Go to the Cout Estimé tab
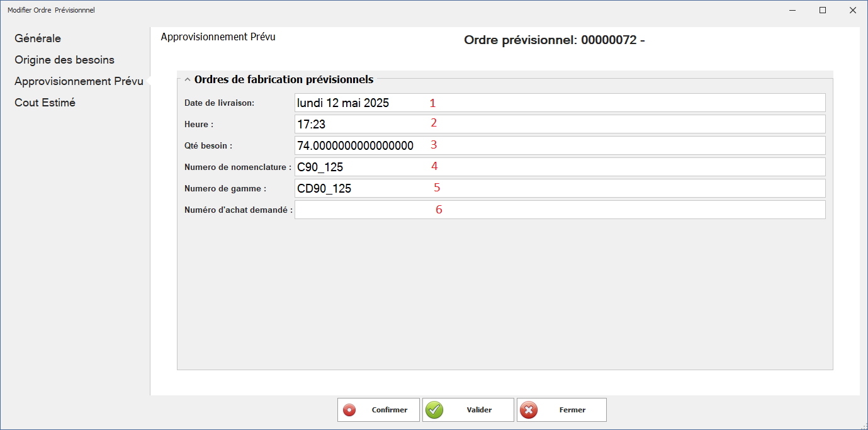 (x=45, y=103)
